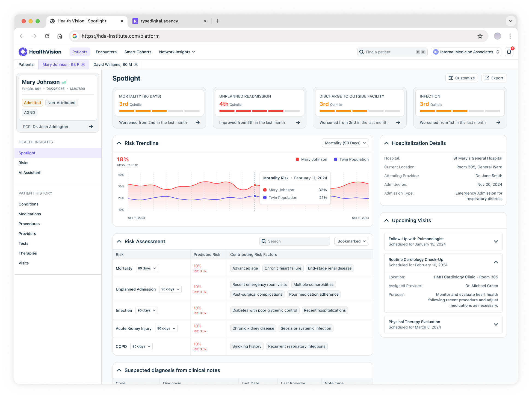Select AI Assistant in the sidebar
532x398 pixels.
tap(29, 173)
